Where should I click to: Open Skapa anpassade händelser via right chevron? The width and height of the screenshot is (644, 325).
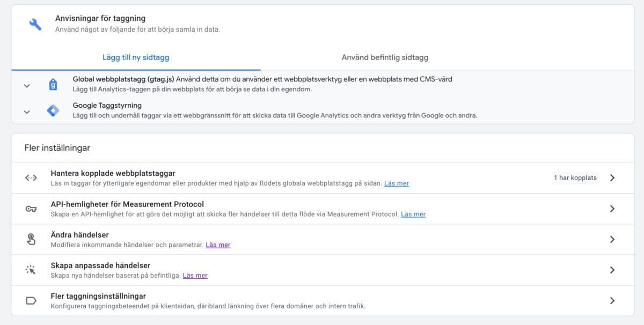coord(612,270)
